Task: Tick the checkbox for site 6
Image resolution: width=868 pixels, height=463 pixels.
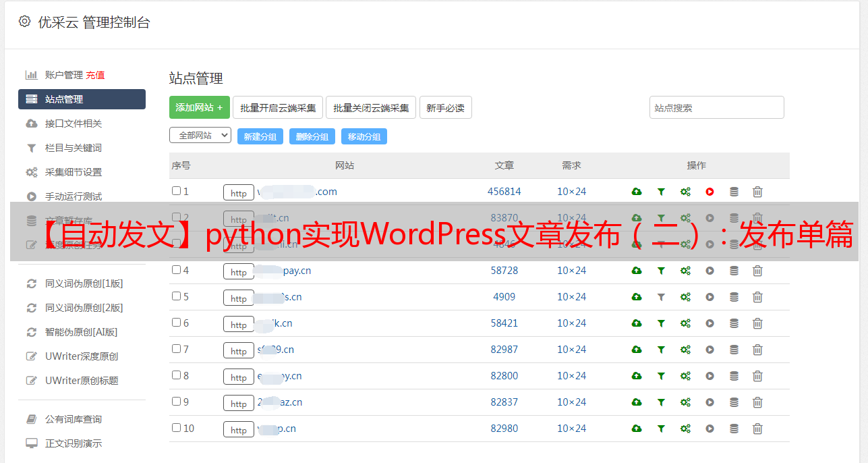Action: pos(176,323)
